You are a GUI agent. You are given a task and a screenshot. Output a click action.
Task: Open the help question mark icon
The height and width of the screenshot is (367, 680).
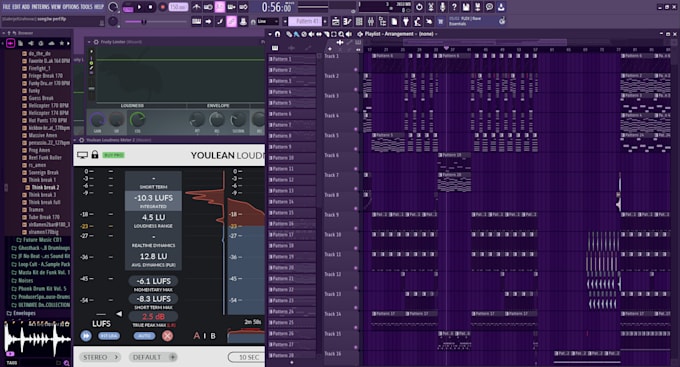click(454, 7)
